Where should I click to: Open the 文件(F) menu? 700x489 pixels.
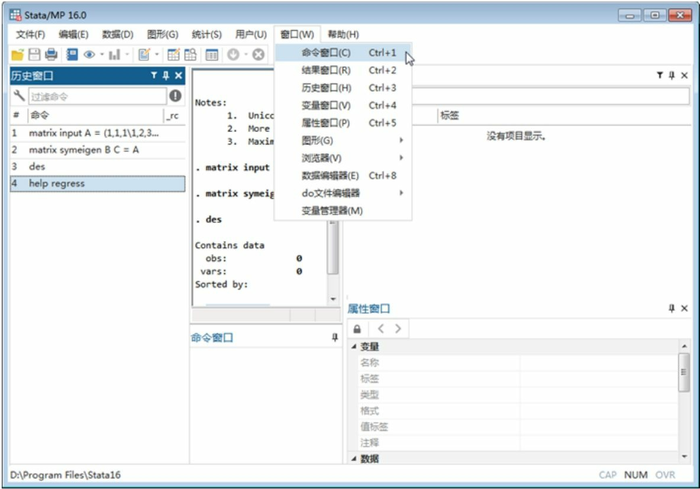(x=30, y=34)
